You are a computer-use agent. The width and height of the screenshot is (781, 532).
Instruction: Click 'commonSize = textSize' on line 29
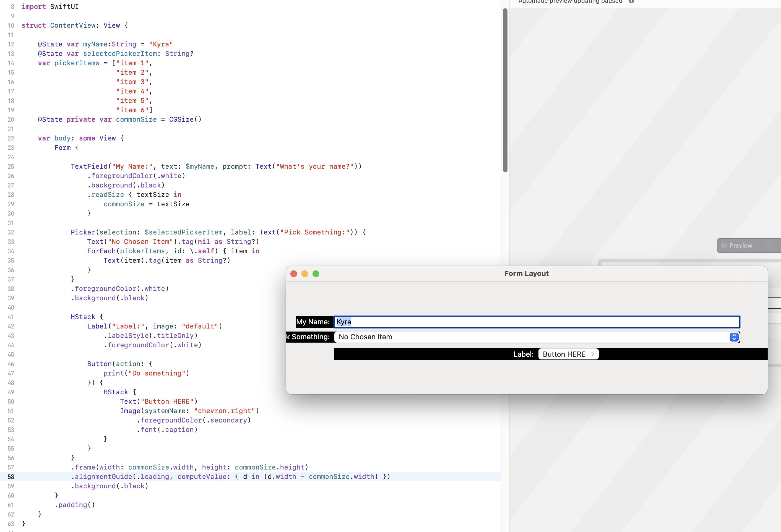pos(146,204)
